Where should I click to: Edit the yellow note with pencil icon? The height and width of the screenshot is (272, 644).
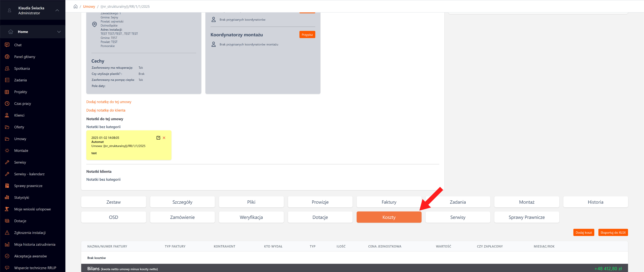coord(158,138)
